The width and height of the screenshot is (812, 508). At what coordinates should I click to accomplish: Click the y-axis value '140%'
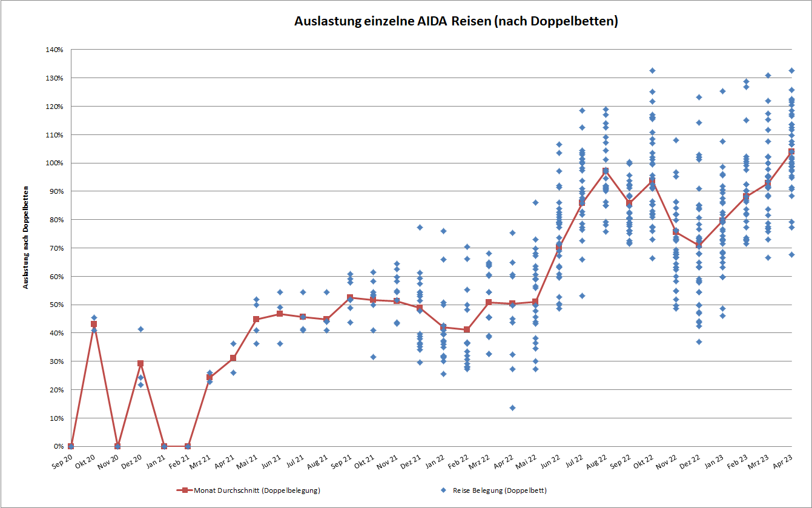point(55,50)
